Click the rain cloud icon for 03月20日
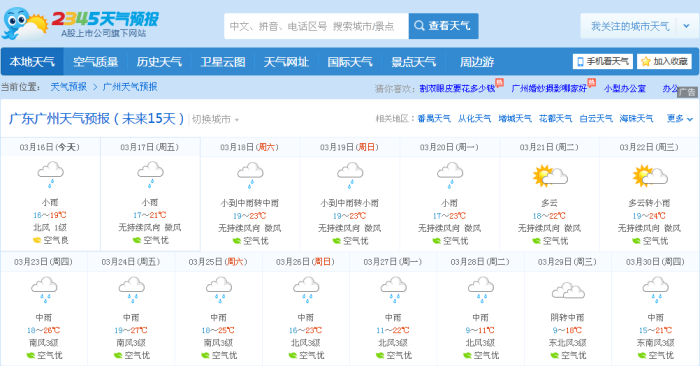The height and width of the screenshot is (366, 700). point(450,176)
